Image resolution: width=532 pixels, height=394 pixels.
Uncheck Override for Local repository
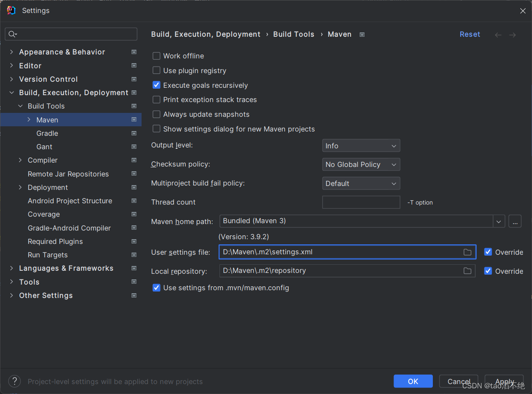(x=488, y=271)
